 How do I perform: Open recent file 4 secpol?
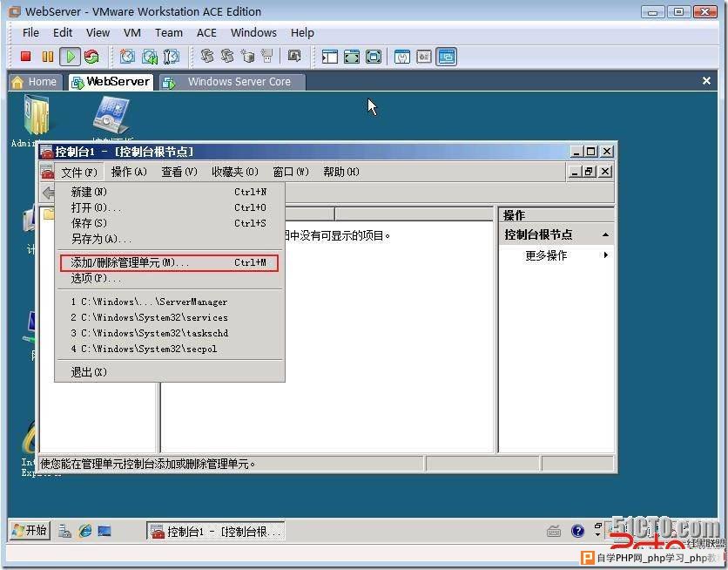tap(169, 349)
